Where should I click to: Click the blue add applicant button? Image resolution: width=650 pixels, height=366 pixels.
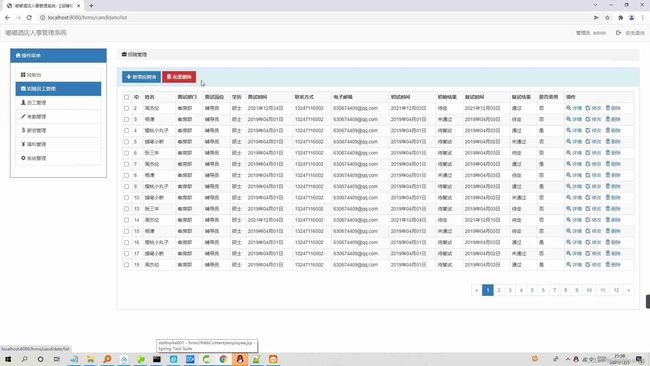tap(141, 77)
